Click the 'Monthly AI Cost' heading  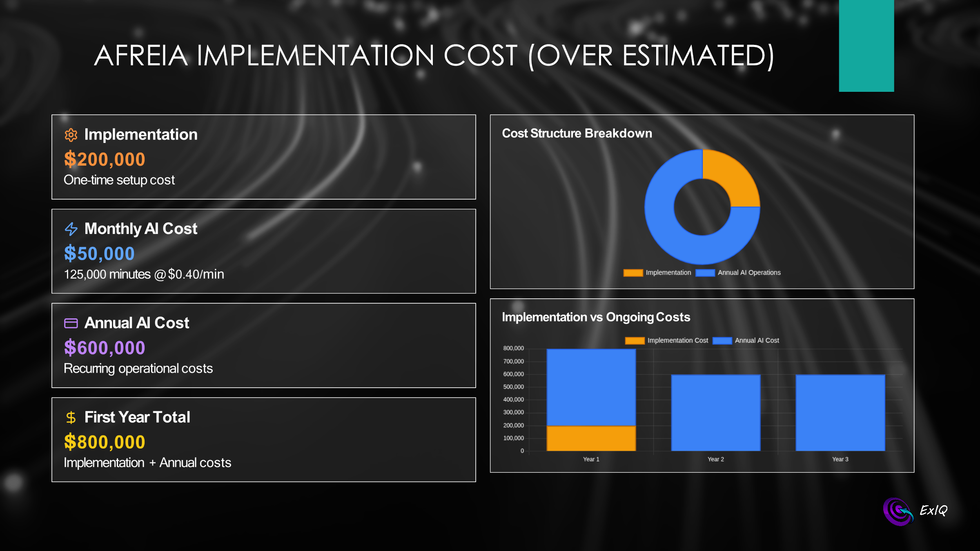coord(141,229)
